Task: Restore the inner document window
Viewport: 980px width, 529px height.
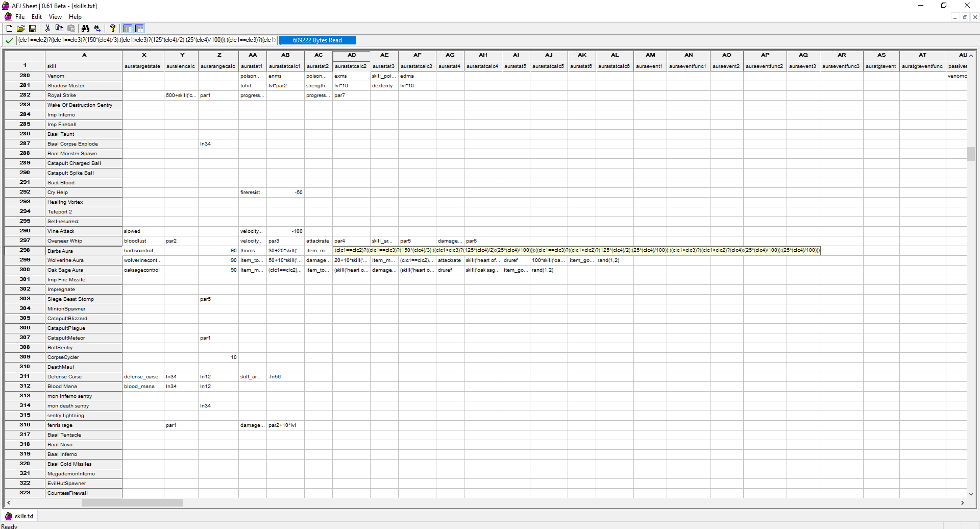Action: pyautogui.click(x=965, y=17)
